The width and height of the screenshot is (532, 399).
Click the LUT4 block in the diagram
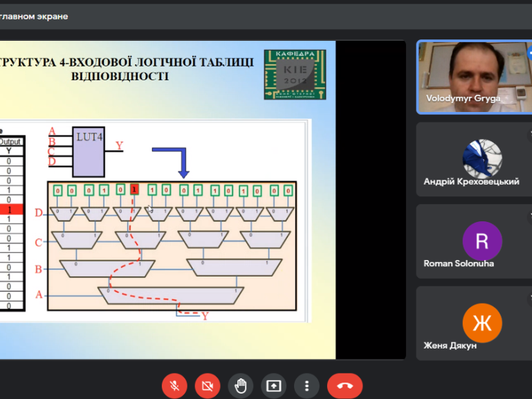(x=90, y=151)
